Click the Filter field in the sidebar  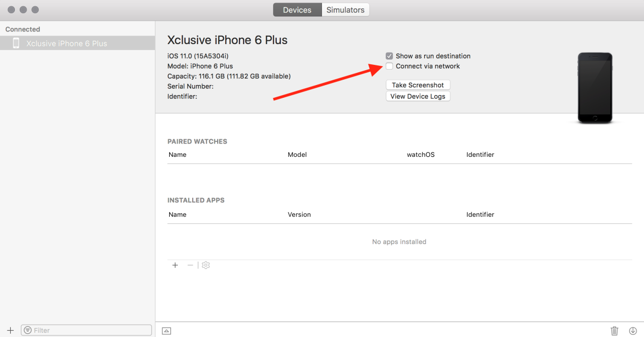pyautogui.click(x=86, y=330)
